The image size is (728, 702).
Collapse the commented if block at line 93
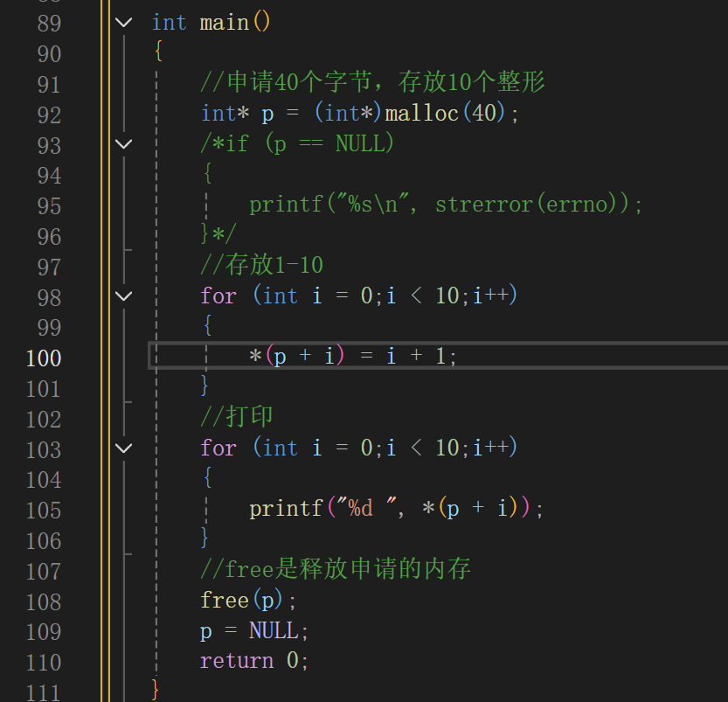tap(123, 144)
